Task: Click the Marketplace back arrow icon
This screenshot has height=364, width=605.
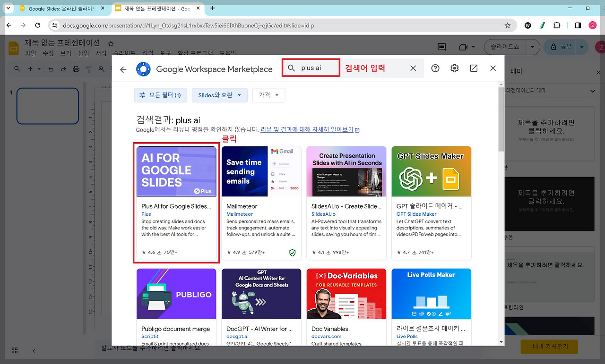Action: point(123,69)
